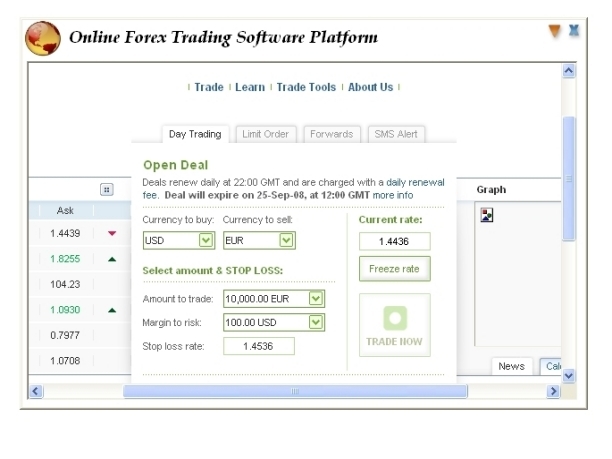The width and height of the screenshot is (612, 459).
Task: Open the Forwards tab
Action: tap(331, 134)
